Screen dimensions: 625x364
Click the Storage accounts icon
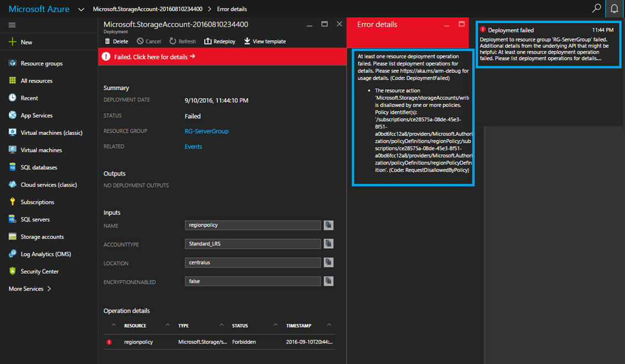(x=12, y=237)
